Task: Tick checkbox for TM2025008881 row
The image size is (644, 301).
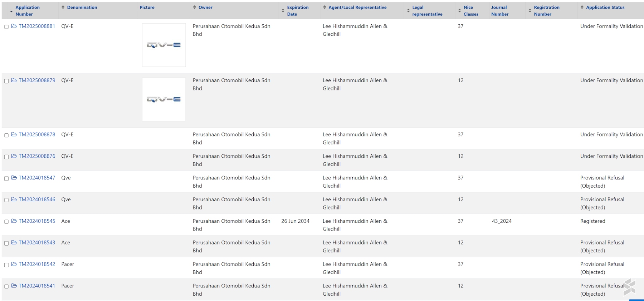Action: pos(6,27)
